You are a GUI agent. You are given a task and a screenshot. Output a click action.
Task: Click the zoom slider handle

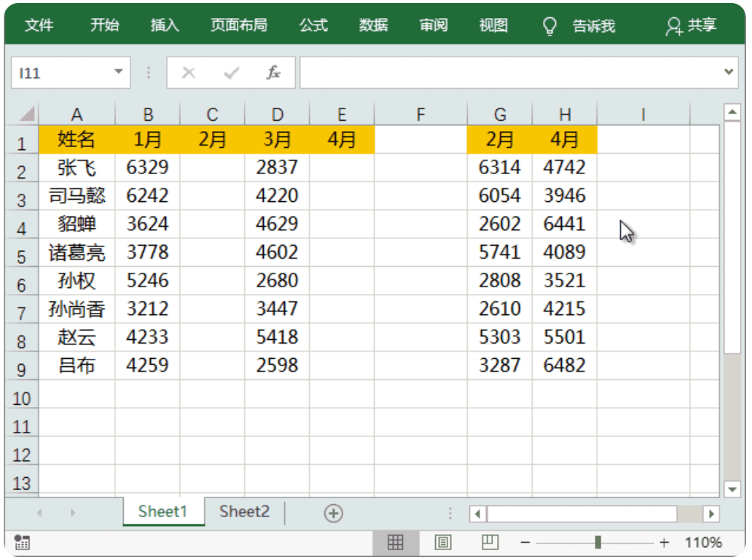tap(597, 542)
